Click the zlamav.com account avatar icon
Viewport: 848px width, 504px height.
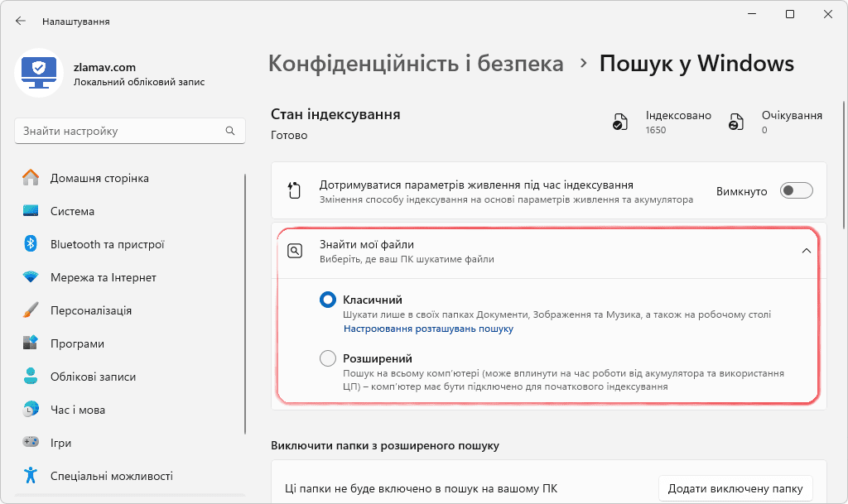[x=39, y=73]
